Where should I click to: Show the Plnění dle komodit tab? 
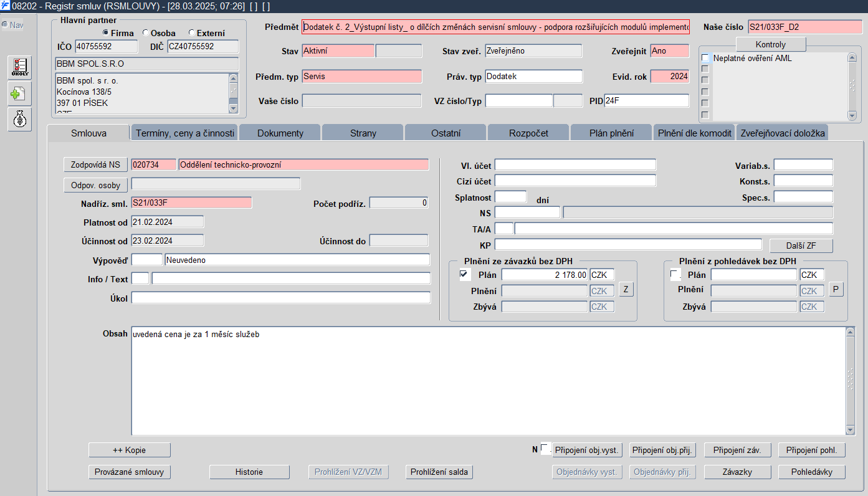pos(695,133)
